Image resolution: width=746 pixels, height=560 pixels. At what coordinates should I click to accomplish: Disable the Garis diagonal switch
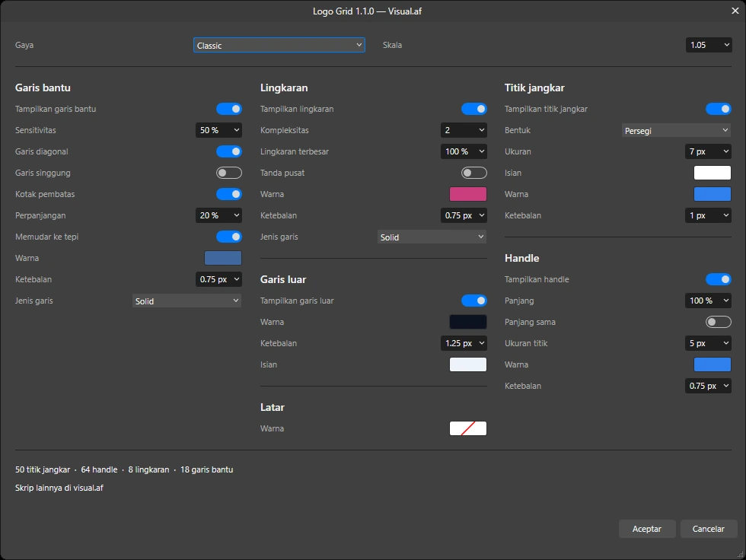point(229,151)
